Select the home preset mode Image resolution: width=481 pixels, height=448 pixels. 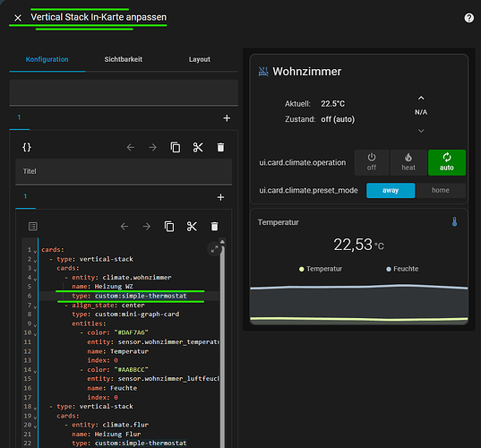441,190
